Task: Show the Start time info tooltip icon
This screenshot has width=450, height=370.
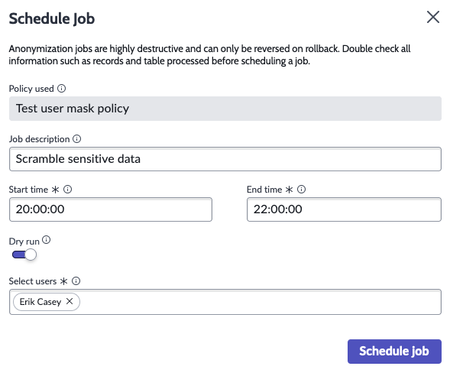Action: [x=68, y=189]
